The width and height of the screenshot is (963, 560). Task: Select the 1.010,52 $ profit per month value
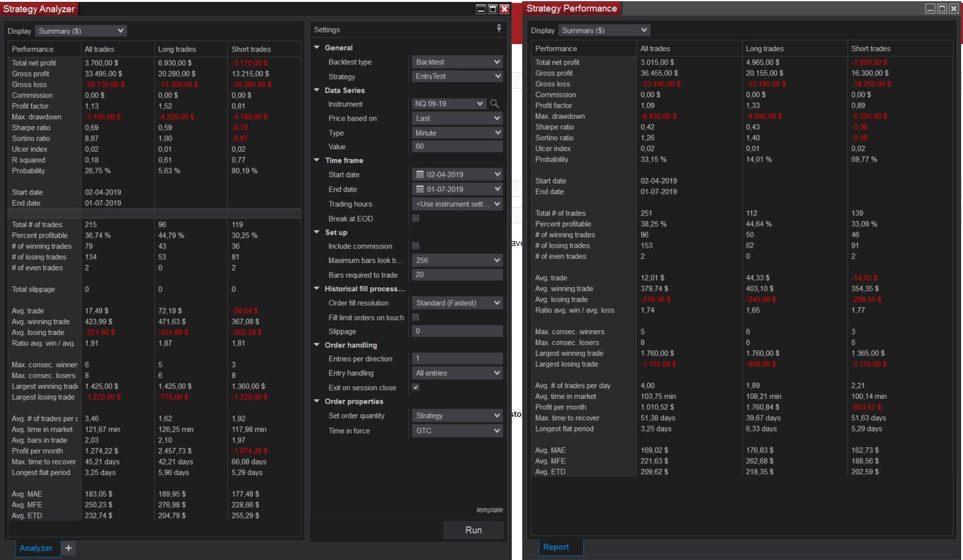tap(658, 407)
